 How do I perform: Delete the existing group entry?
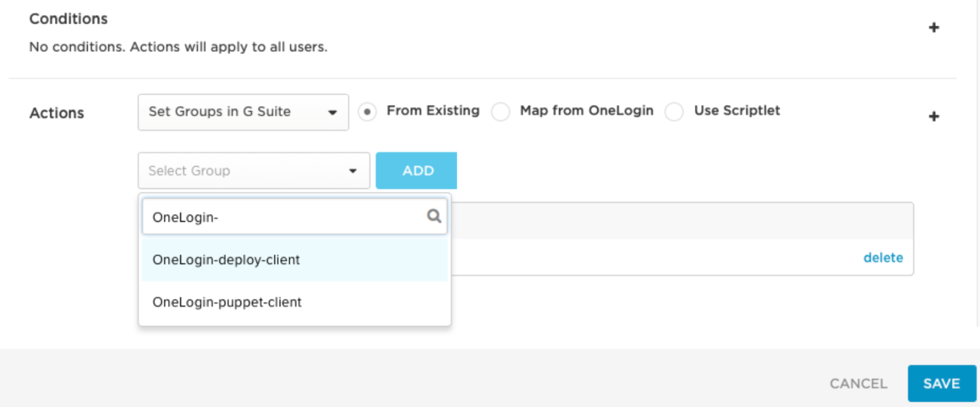pos(883,257)
